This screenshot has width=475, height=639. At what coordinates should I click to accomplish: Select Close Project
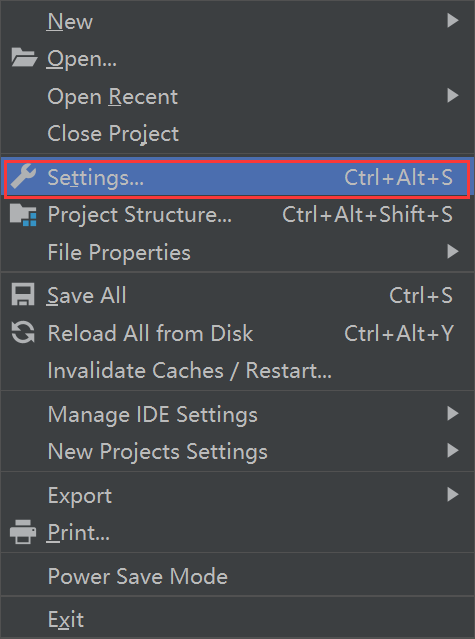coord(238,133)
